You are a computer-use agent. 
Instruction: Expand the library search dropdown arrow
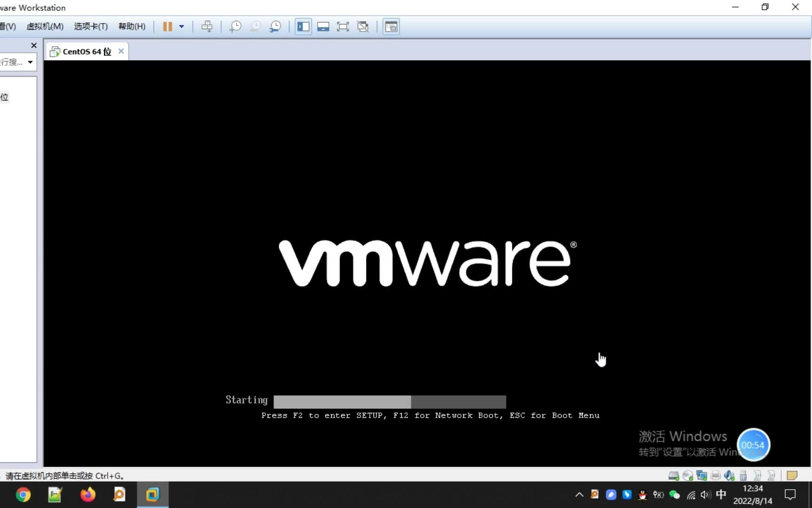tap(30, 62)
